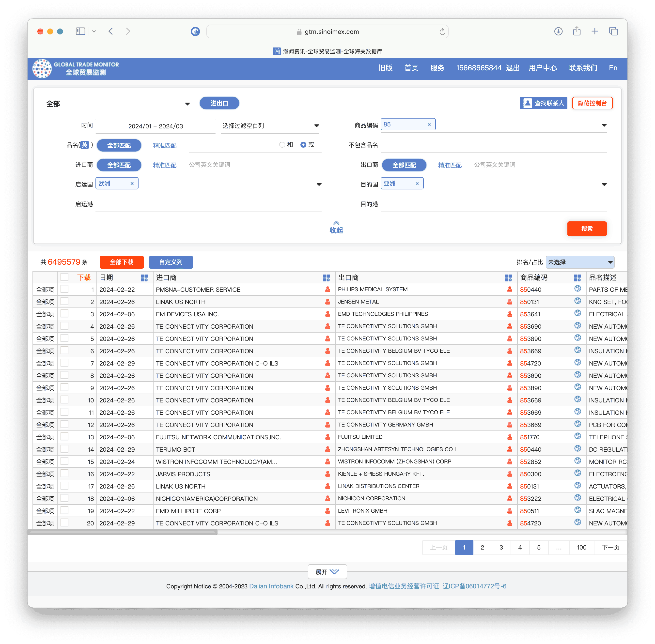The image size is (655, 644).
Task: Click the 时间 date range field
Action: point(155,126)
